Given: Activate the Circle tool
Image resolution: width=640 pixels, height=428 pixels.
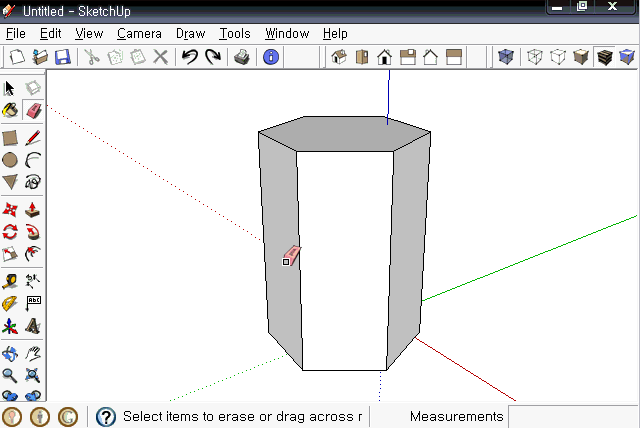Looking at the screenshot, I should click(x=10, y=160).
